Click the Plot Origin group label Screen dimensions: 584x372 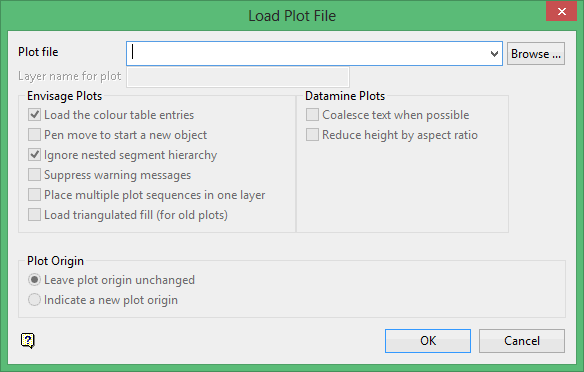[55, 261]
